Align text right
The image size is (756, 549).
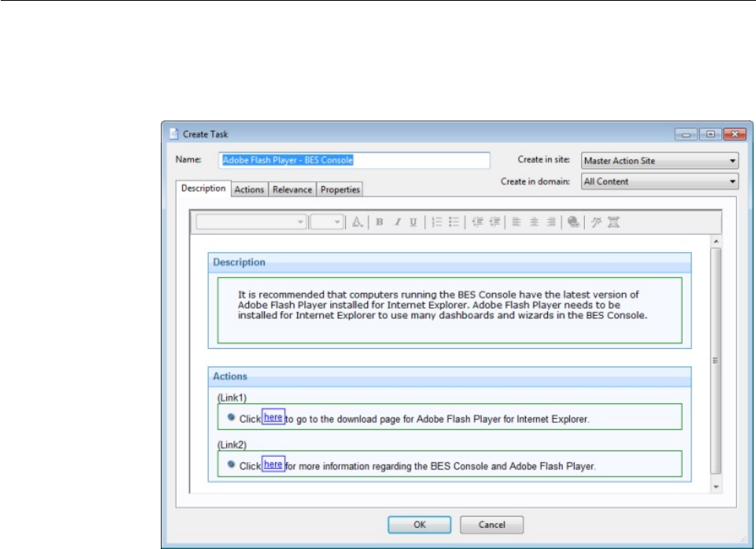[x=551, y=222]
